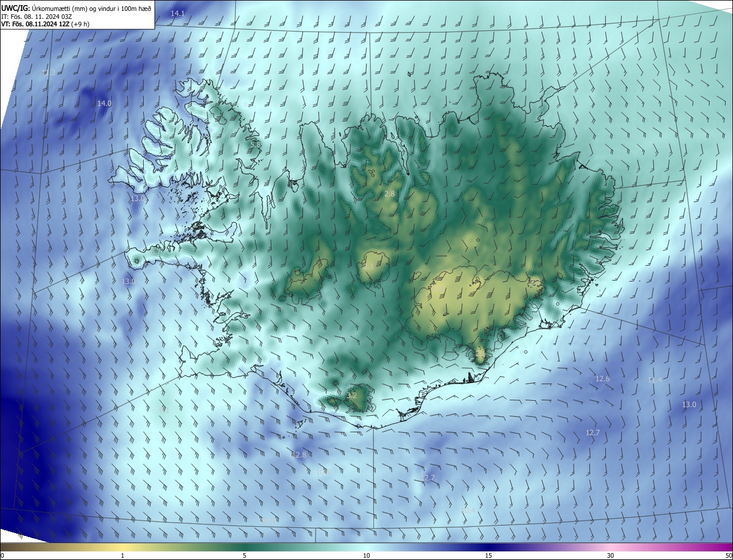Screen dimensions: 733x560
Task: Click the 12.8 value label
Action: (x=299, y=455)
